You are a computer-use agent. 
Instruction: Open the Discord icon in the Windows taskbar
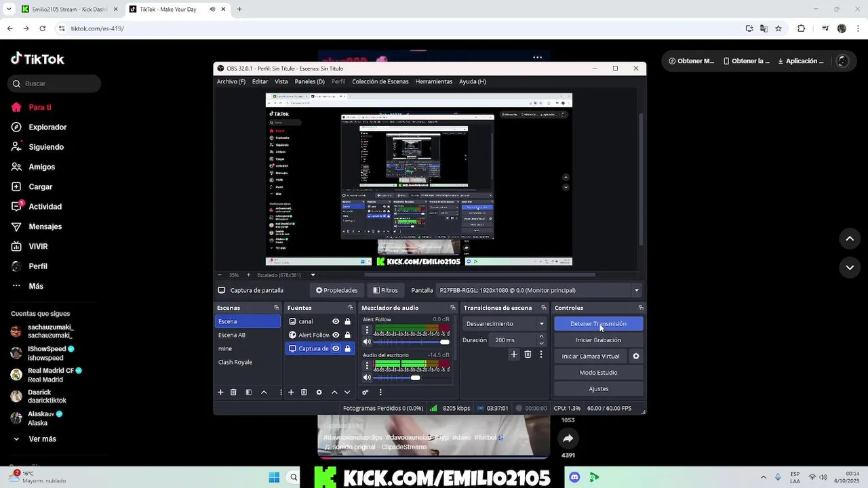(575, 477)
